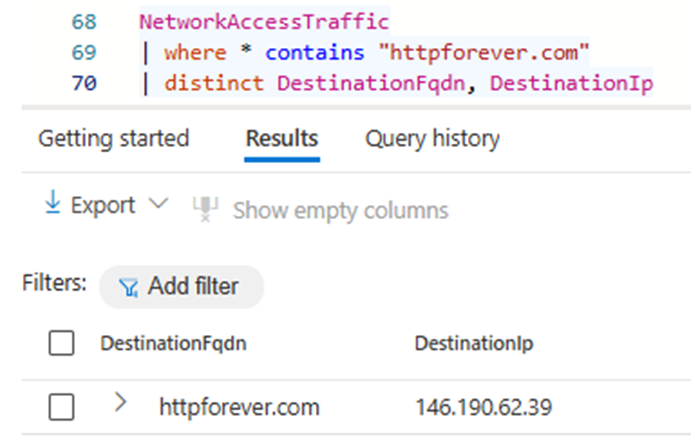Screen dimensions: 691x444
Task: Tick the select-all header checkbox
Action: tap(62, 344)
